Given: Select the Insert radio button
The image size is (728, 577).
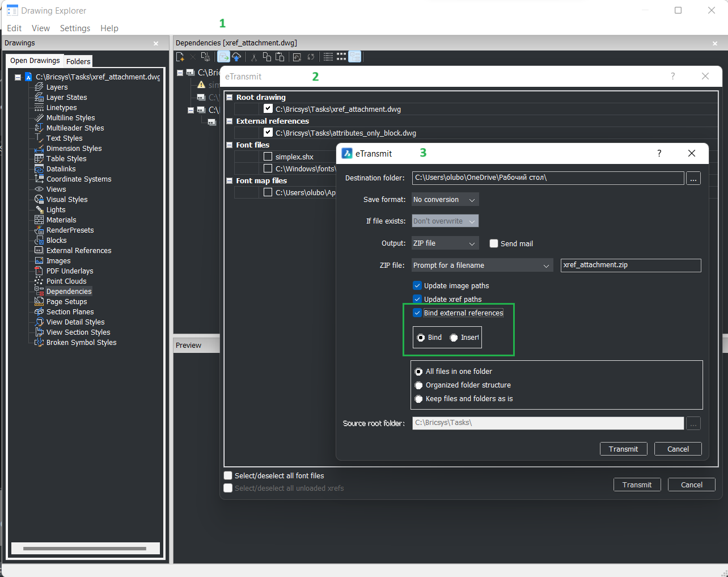Looking at the screenshot, I should point(454,338).
